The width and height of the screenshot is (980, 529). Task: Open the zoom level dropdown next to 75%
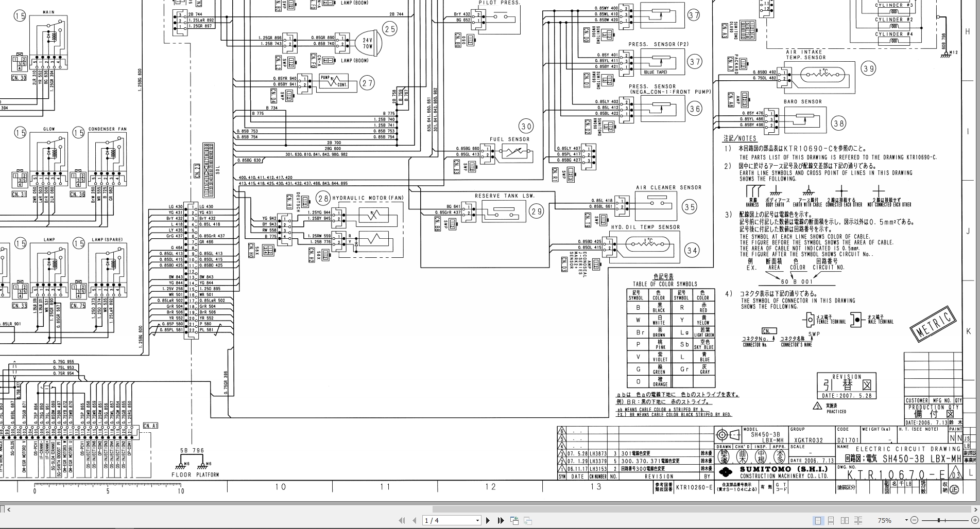906,520
